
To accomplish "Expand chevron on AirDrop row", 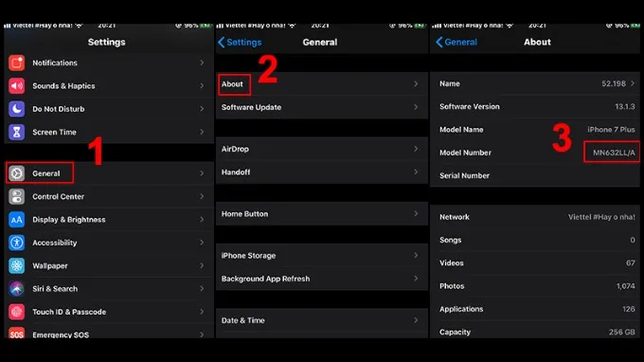I will (x=416, y=149).
